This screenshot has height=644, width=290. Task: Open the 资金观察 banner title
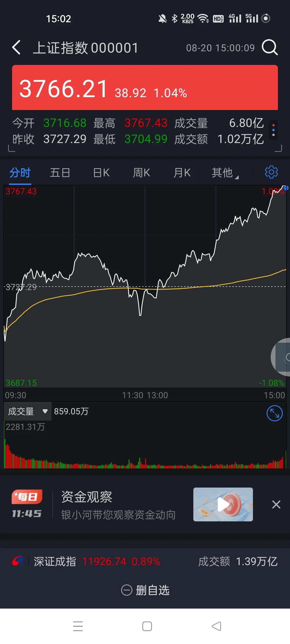(87, 497)
